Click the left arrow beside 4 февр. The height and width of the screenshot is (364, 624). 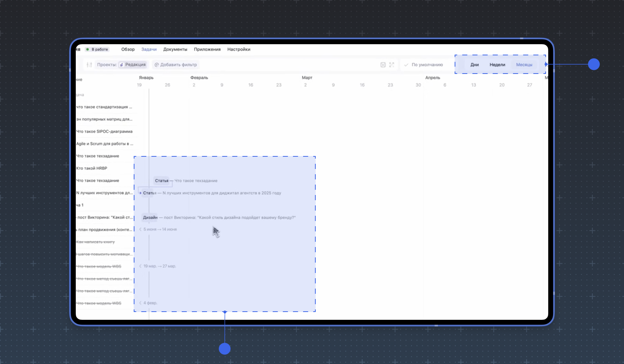(140, 303)
